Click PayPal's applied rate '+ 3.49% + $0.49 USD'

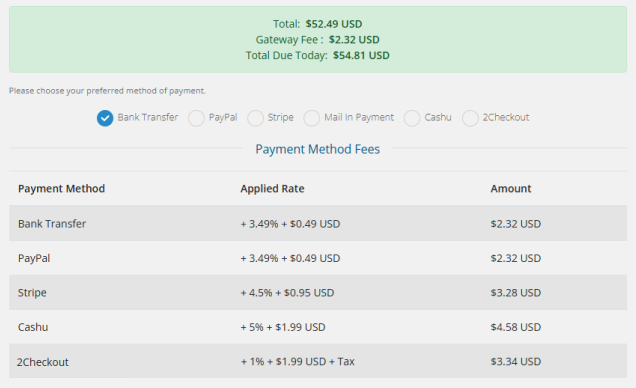pyautogui.click(x=290, y=258)
